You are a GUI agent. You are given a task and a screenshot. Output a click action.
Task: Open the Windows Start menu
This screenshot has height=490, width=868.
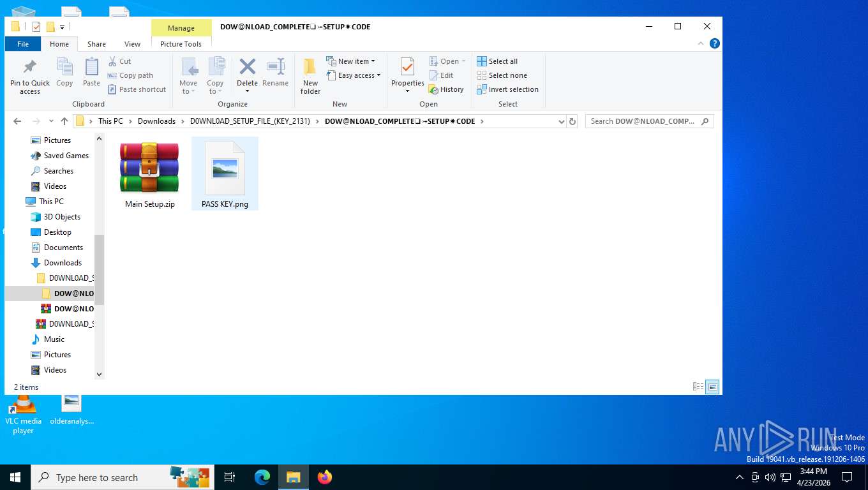pos(15,477)
